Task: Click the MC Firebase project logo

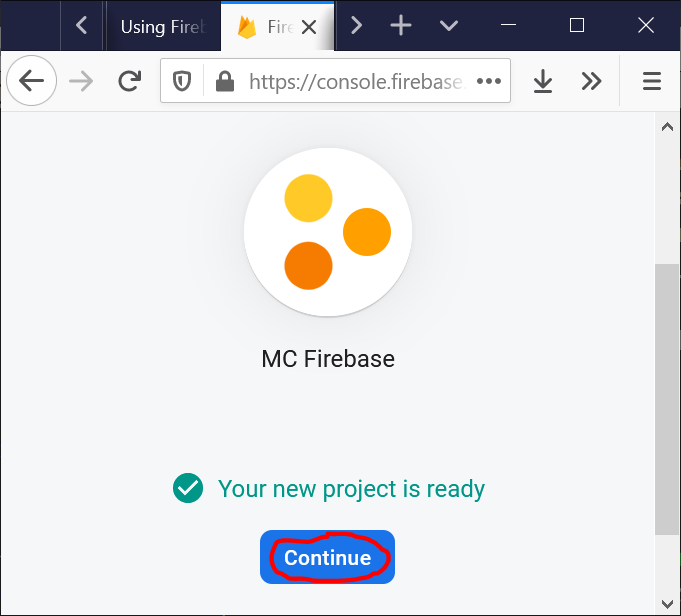Action: pos(328,232)
